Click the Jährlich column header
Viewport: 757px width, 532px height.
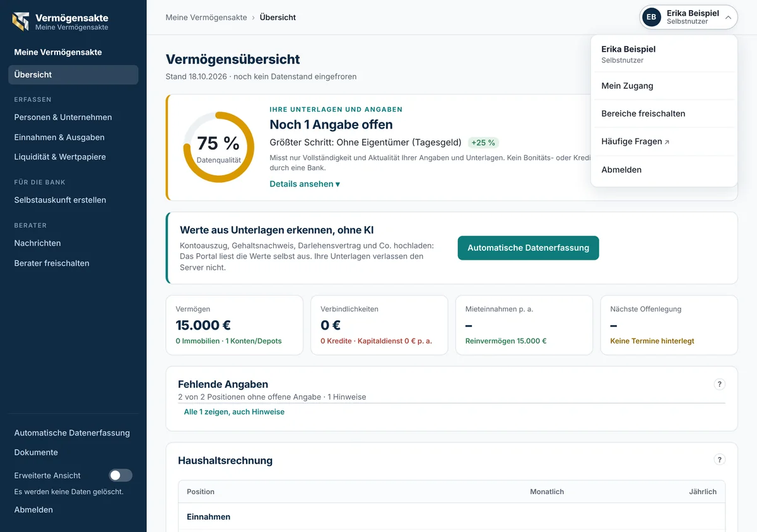pyautogui.click(x=703, y=492)
